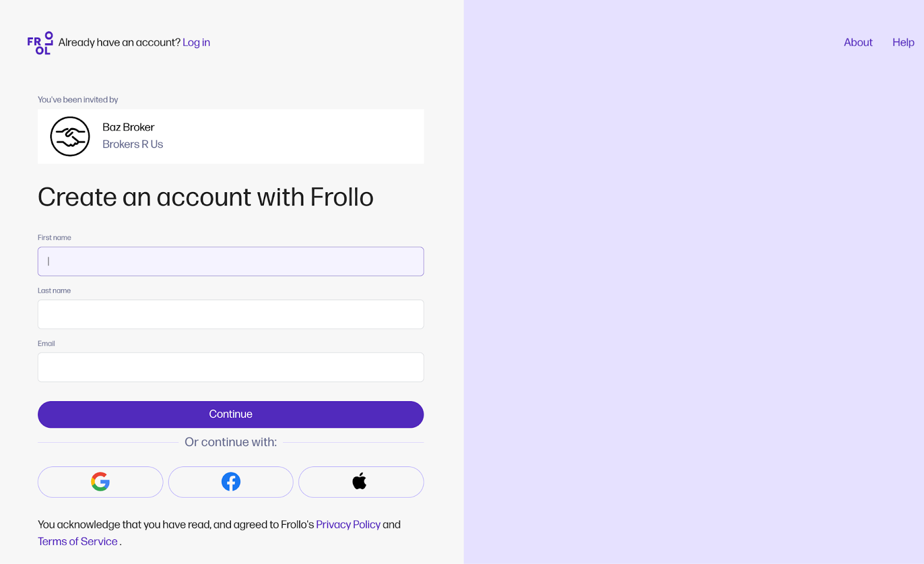Click the Create an account heading
Screen dimensions: 924x564
point(206,197)
